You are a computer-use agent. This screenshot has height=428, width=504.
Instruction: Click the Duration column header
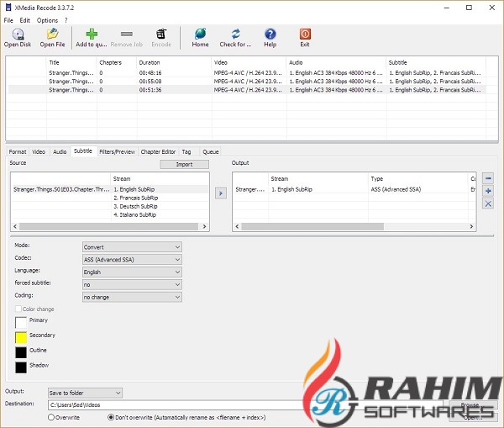174,62
